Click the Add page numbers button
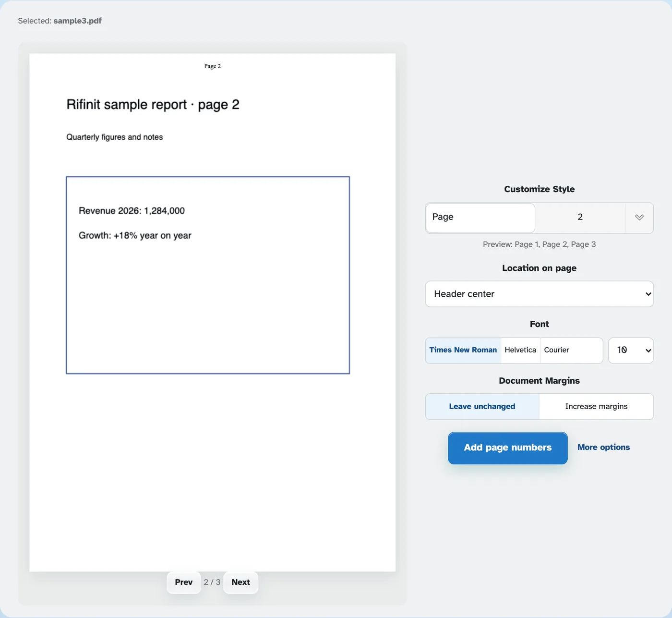This screenshot has width=672, height=618. coord(508,448)
